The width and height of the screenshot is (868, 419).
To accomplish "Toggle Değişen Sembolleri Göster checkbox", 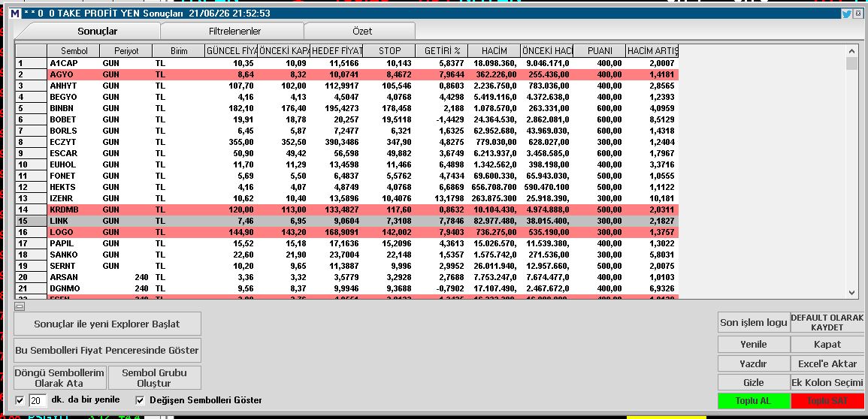I will (x=140, y=400).
